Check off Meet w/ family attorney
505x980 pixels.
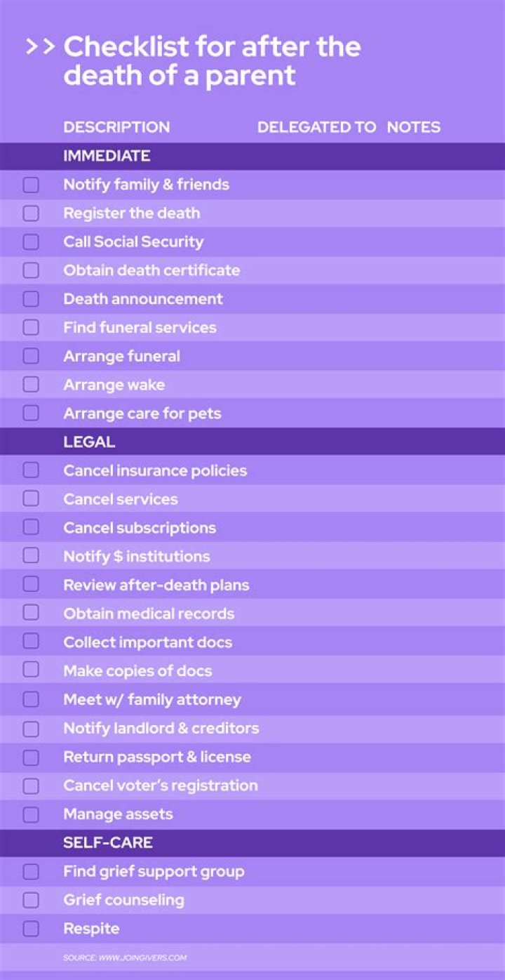[31, 699]
